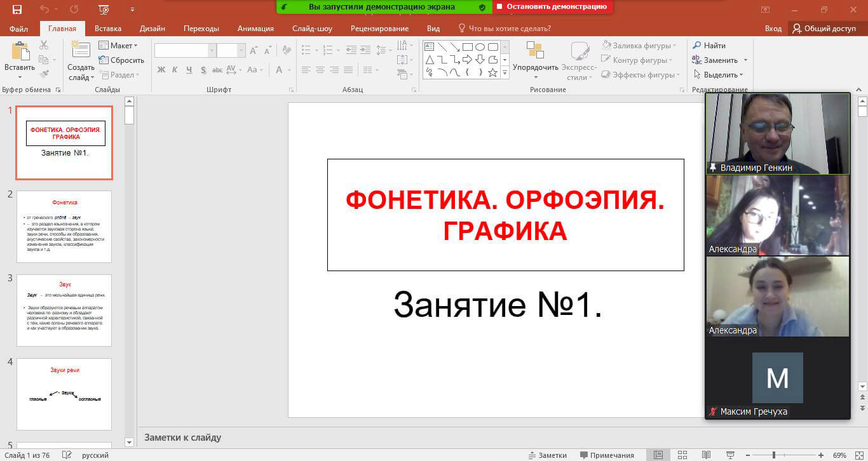Zoom in with the plus button
868x461 pixels.
click(821, 455)
